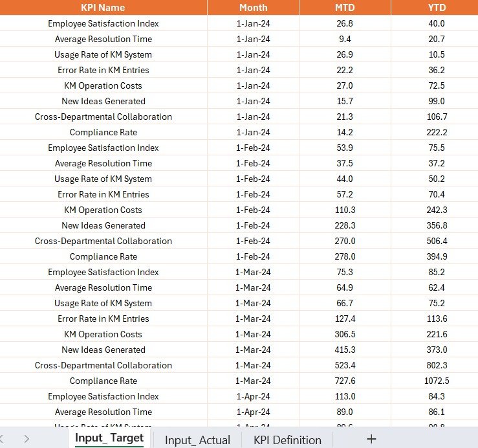This screenshot has width=478, height=448.
Task: Click YTD cell showing 222.2
Action: pos(437,132)
